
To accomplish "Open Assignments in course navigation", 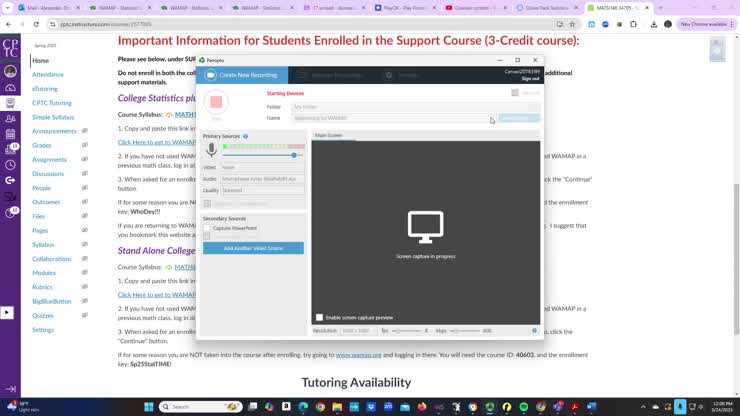I will [x=49, y=160].
